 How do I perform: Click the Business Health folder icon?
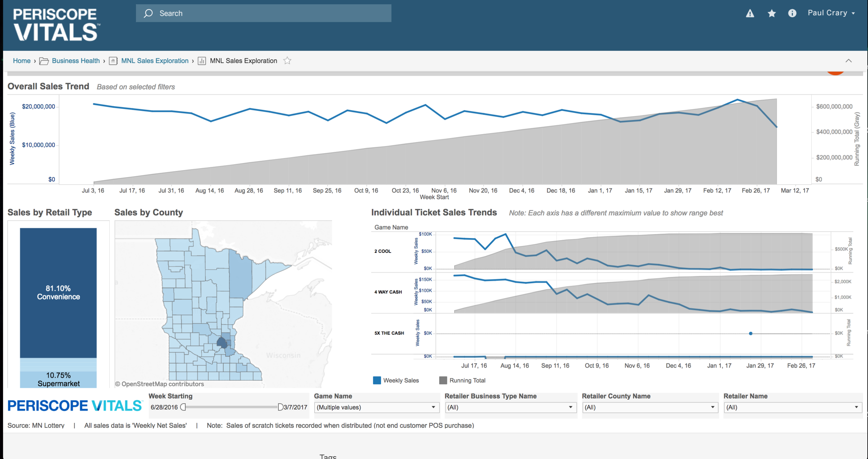pyautogui.click(x=44, y=61)
